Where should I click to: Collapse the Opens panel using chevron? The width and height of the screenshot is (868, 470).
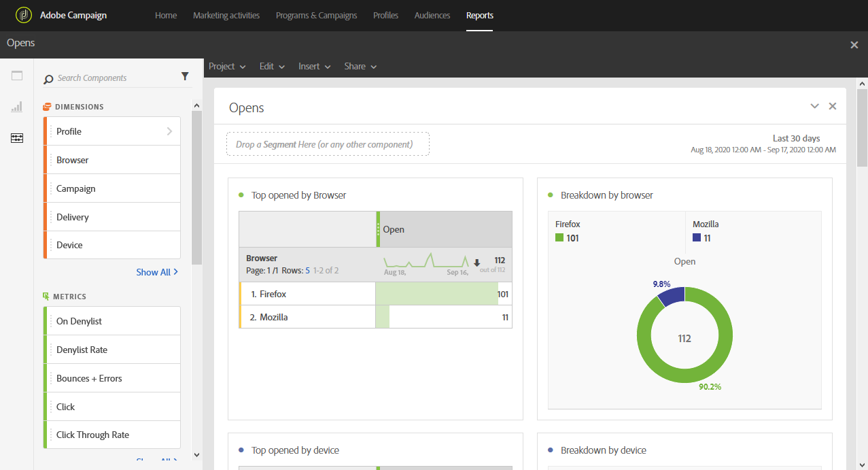pos(814,106)
